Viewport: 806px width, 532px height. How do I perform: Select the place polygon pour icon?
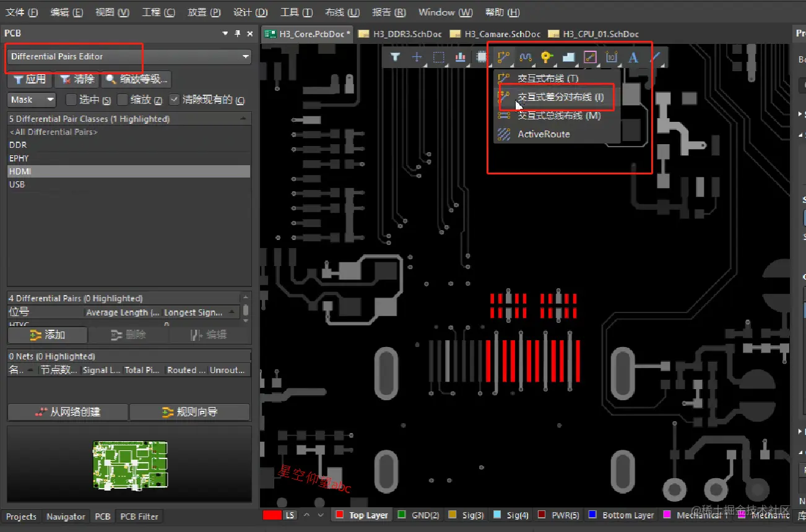click(569, 57)
